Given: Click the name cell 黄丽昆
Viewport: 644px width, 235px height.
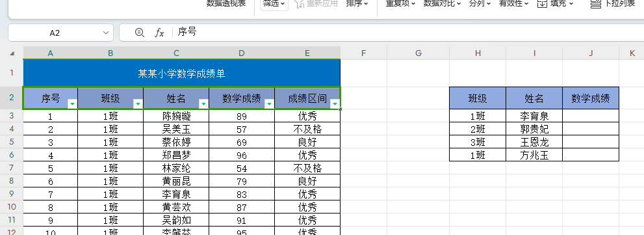Looking at the screenshot, I should (x=176, y=181).
